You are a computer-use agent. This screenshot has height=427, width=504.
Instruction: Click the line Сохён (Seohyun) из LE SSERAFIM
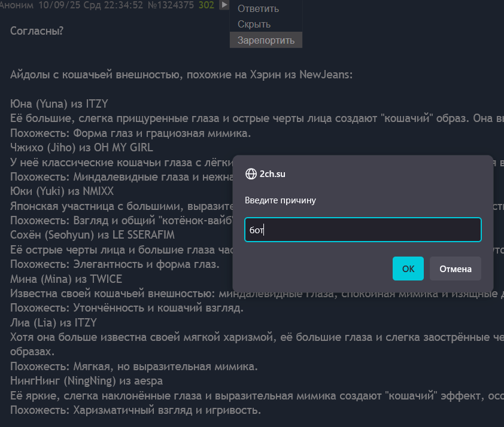pyautogui.click(x=93, y=234)
